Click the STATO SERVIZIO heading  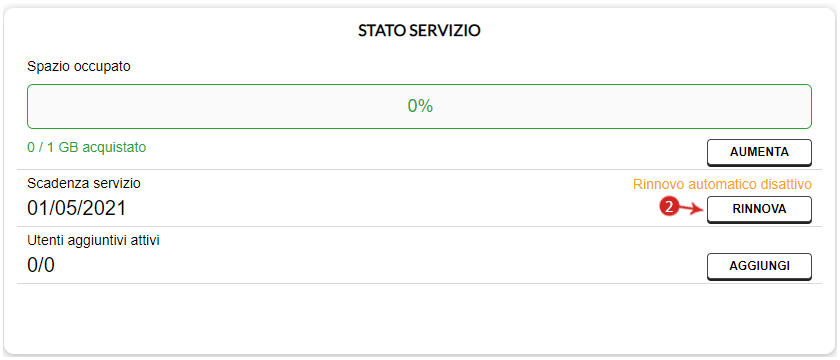coord(419,31)
